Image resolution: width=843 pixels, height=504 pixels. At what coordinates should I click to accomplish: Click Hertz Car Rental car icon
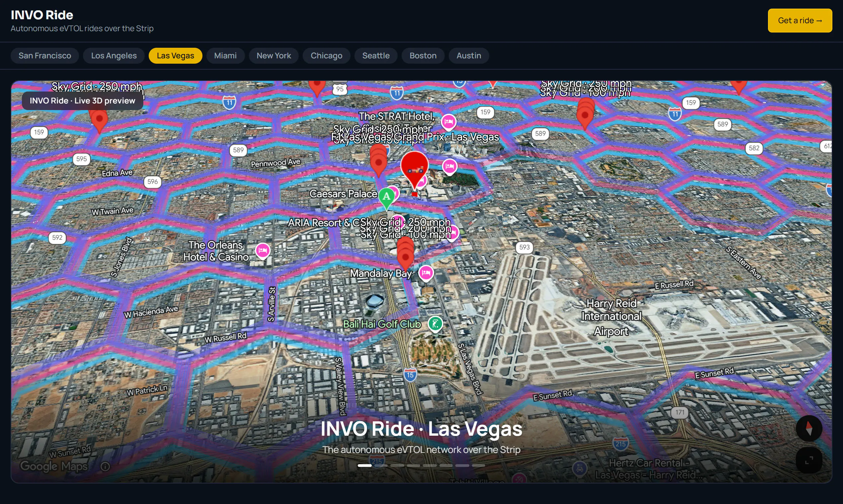coord(579,469)
